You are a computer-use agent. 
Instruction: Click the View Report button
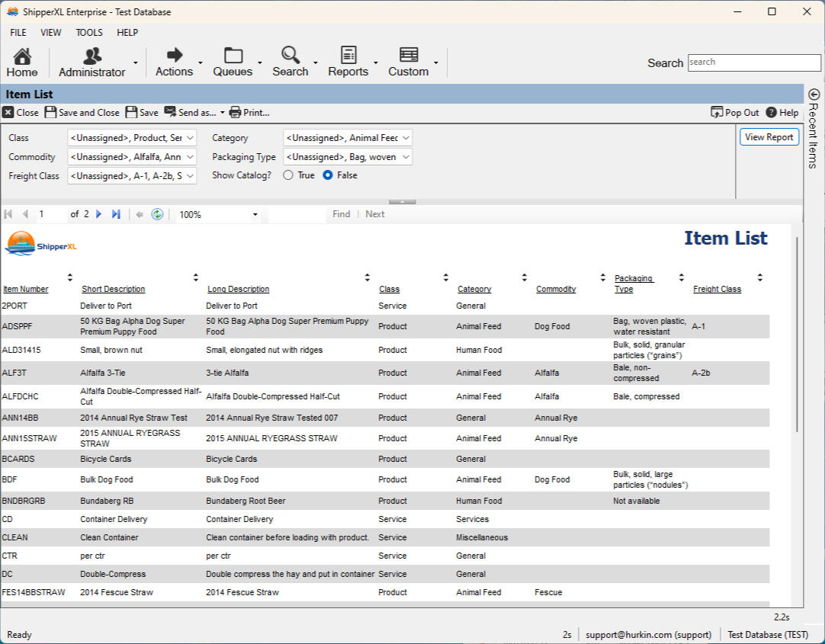click(769, 137)
